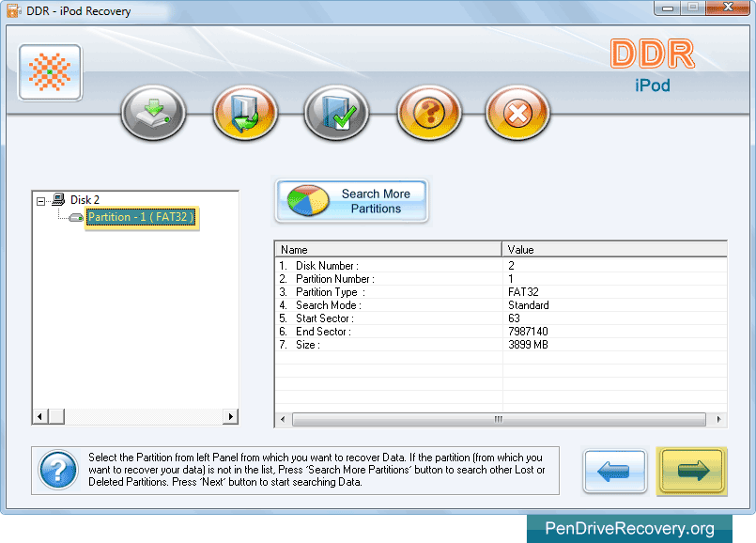The image size is (756, 543).
Task: Click the DDR app icon in title bar
Action: (13, 10)
